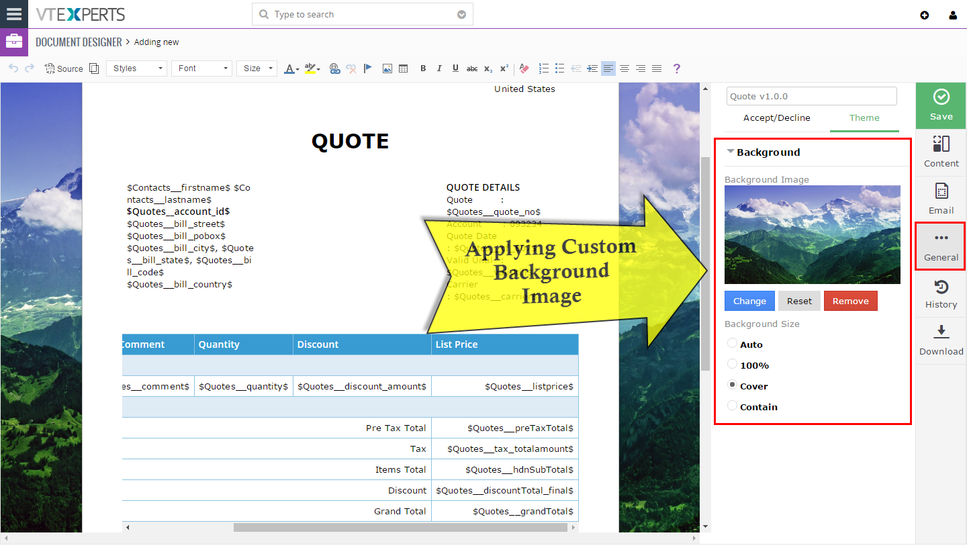Click the plus icon in header
Image resolution: width=967 pixels, height=560 pixels.
[x=925, y=15]
